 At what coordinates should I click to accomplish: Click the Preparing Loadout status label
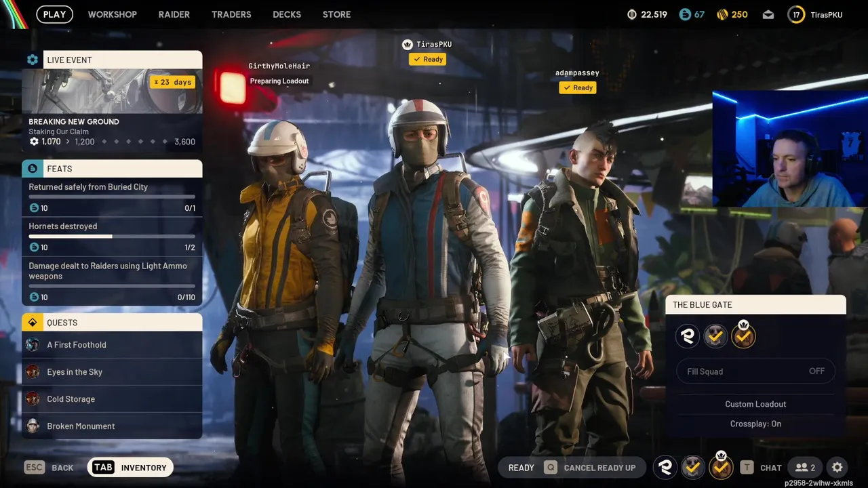279,81
